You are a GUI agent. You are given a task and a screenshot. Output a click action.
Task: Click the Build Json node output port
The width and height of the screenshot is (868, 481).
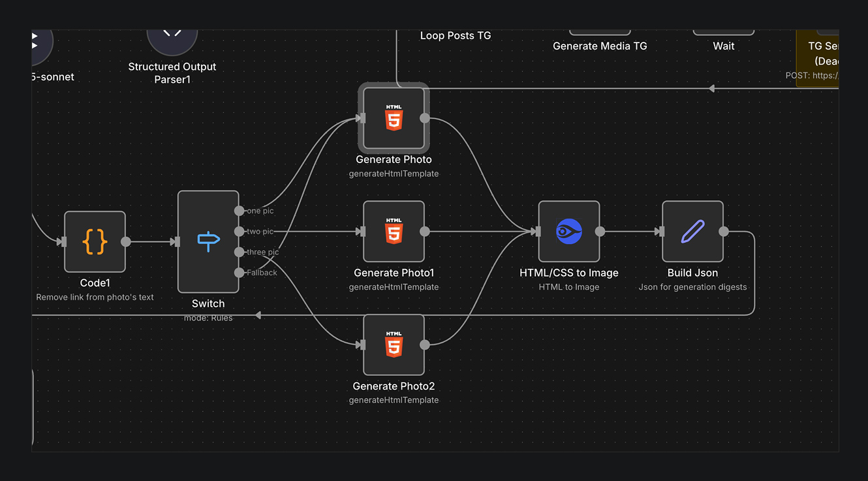pyautogui.click(x=724, y=231)
